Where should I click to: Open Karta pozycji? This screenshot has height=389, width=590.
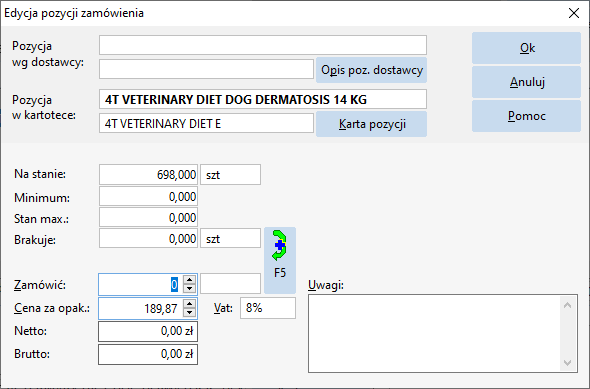click(x=371, y=124)
